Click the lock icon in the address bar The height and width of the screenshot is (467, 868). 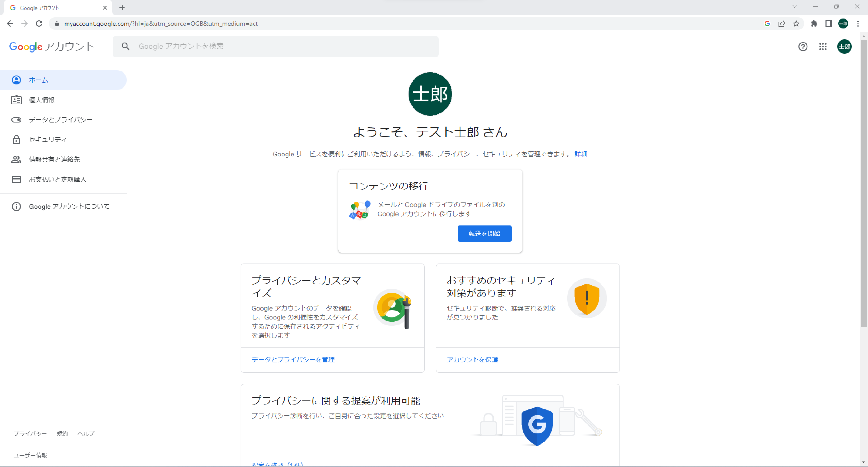coord(57,24)
